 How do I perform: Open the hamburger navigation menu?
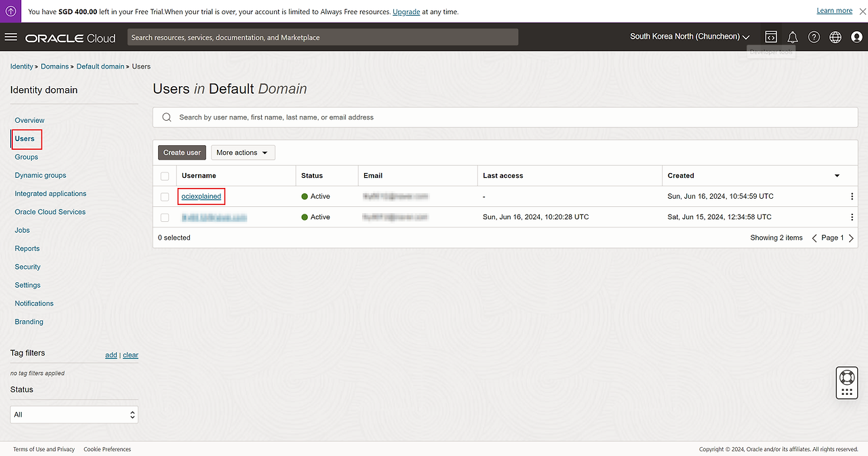coord(11,37)
